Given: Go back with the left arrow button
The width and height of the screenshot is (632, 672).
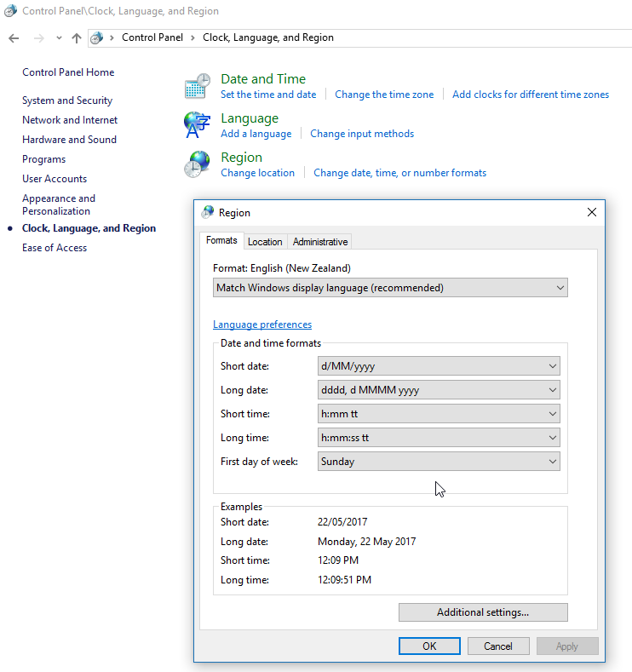Looking at the screenshot, I should [x=14, y=38].
